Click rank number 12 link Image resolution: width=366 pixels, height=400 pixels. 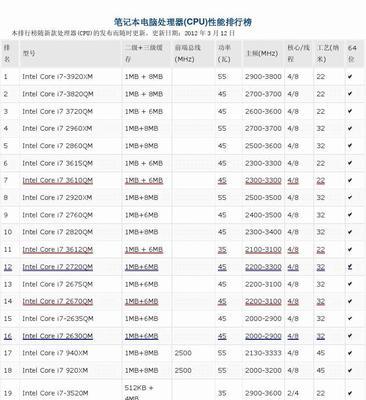(x=8, y=267)
